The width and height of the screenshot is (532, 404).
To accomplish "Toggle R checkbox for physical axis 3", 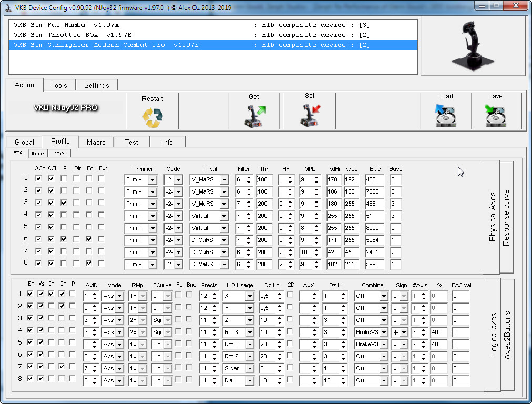I will coord(64,203).
